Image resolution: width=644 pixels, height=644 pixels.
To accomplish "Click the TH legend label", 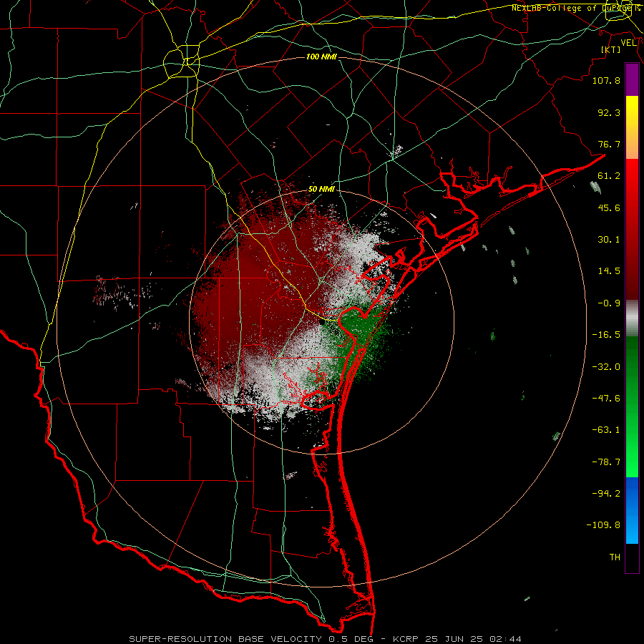I will pos(615,557).
